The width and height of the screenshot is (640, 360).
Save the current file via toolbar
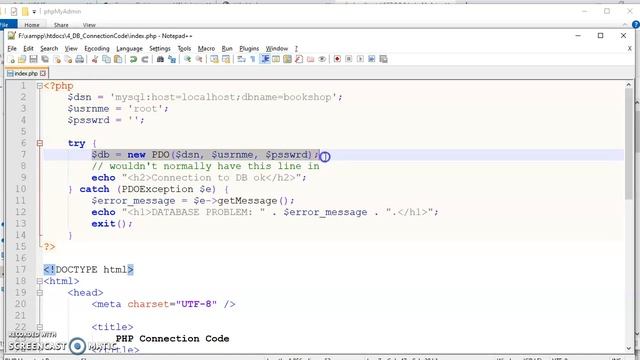click(33, 59)
